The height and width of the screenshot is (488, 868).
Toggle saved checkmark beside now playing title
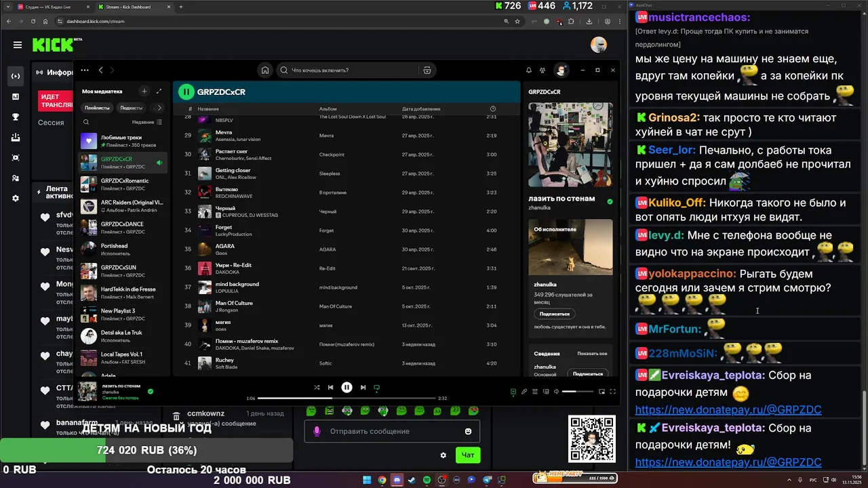coord(151,391)
